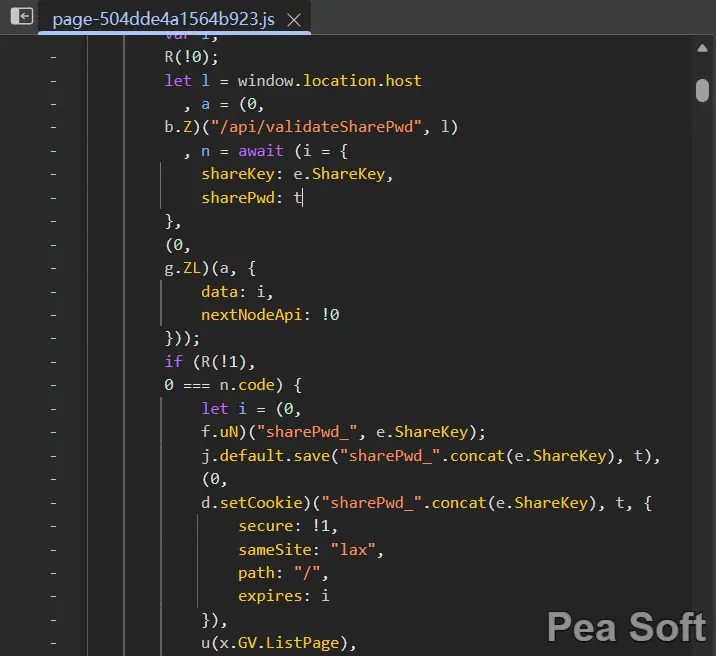Click the "let i = (0," line
Viewport: 716px width, 656px height.
[x=251, y=408]
